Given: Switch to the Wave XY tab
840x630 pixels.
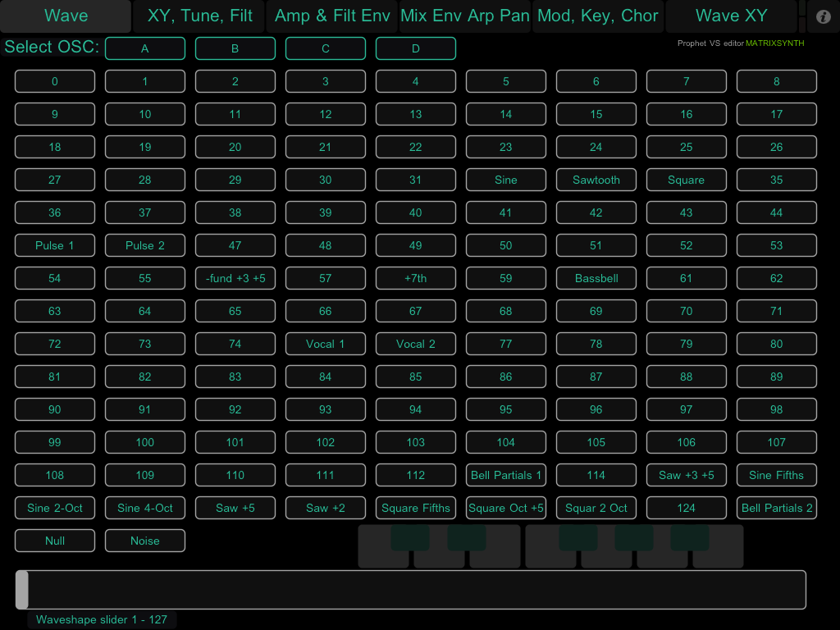Looking at the screenshot, I should (731, 16).
